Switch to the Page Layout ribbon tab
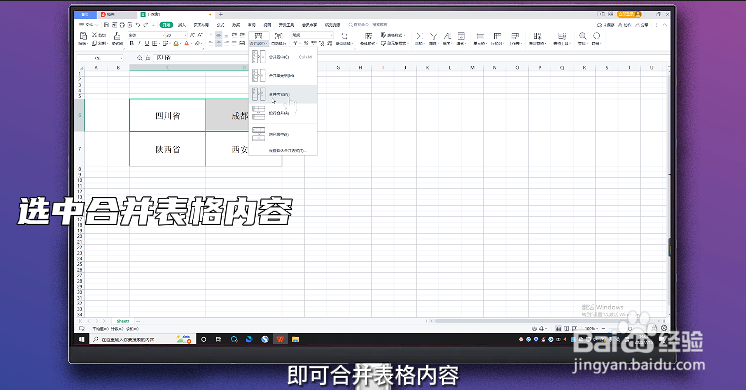Screen dimensions: 746x390 (201, 25)
